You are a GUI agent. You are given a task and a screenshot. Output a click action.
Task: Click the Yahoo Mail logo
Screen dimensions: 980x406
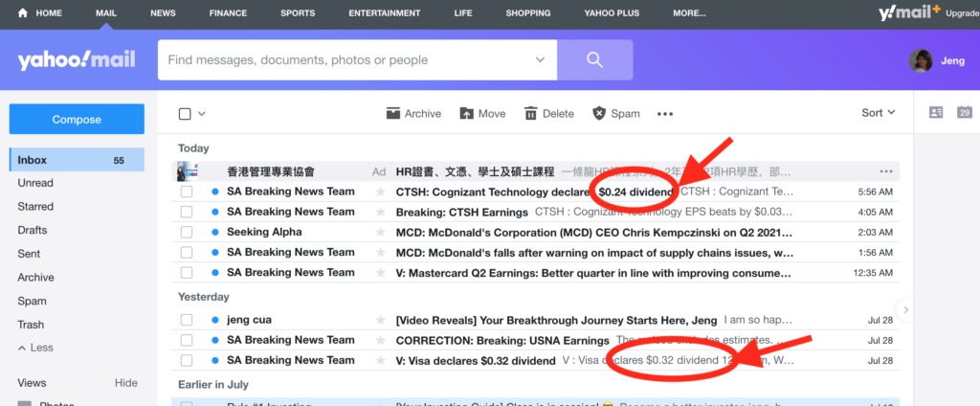tap(77, 60)
